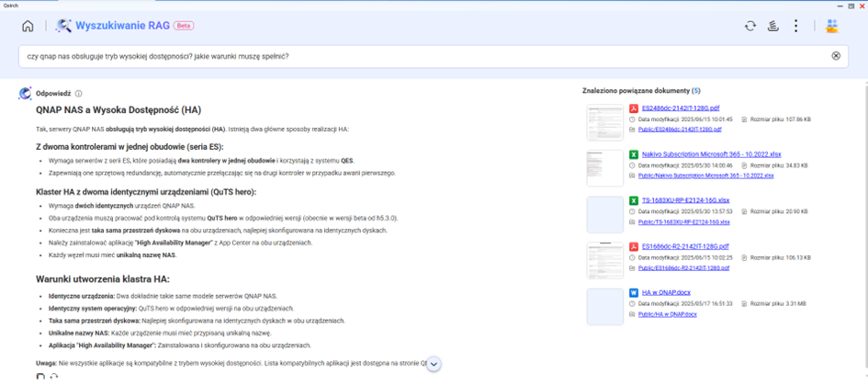Click Word icon of HA w QNAP.docx
868x385 pixels.
pos(634,292)
